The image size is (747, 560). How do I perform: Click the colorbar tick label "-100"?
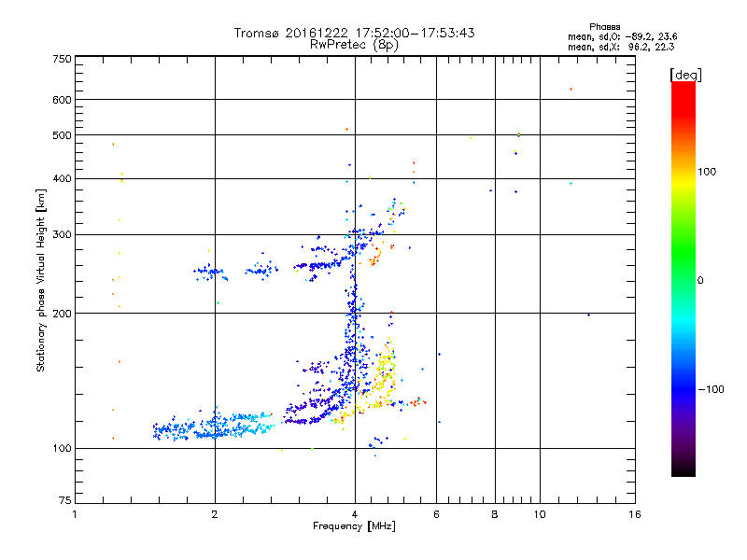pos(711,389)
